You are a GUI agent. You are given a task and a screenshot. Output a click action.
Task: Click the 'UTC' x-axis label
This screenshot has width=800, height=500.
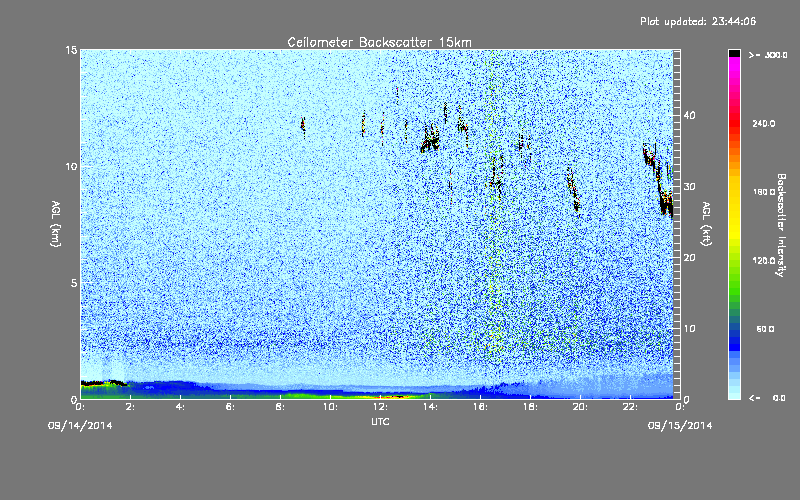(x=380, y=421)
